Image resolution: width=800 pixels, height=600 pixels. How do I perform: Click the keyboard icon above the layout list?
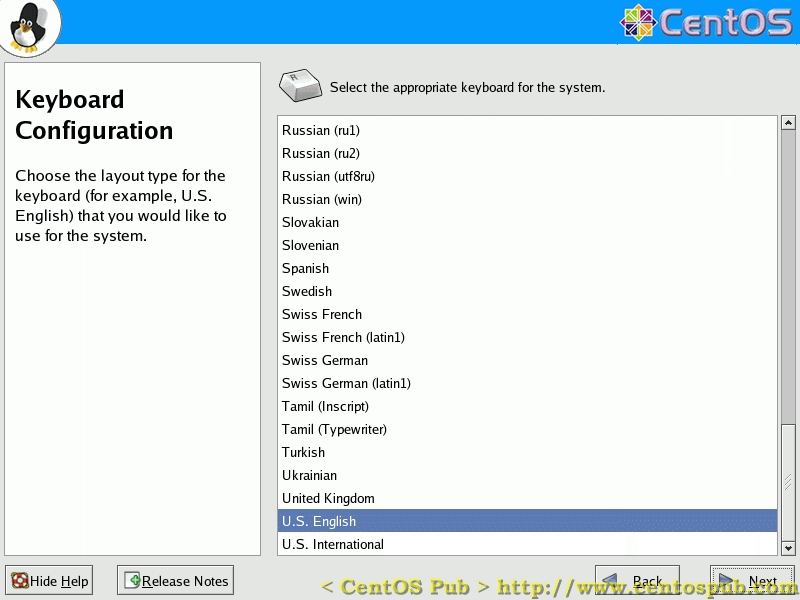click(x=299, y=85)
